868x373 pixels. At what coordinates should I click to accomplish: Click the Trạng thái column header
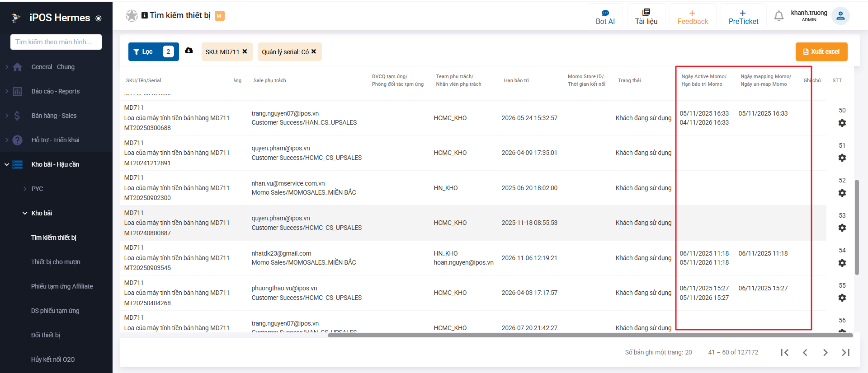pos(629,80)
